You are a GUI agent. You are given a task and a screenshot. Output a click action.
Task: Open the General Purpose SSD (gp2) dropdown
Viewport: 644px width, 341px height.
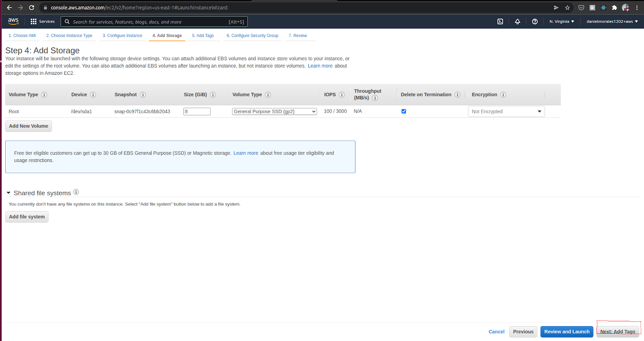[x=275, y=111]
